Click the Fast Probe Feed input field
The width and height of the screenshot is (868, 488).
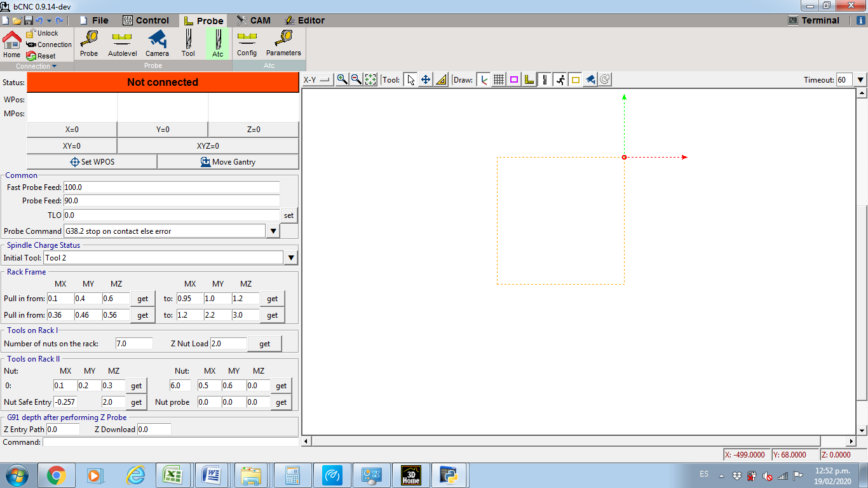[171, 187]
